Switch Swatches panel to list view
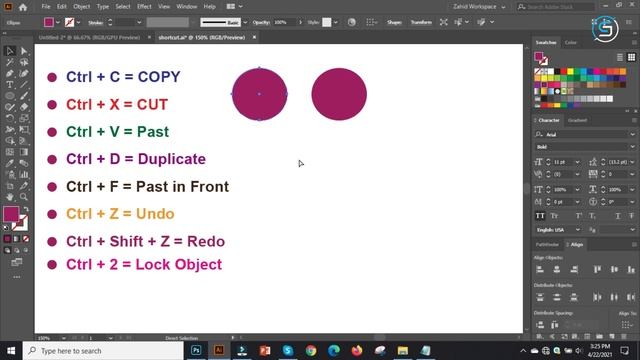 [x=620, y=57]
